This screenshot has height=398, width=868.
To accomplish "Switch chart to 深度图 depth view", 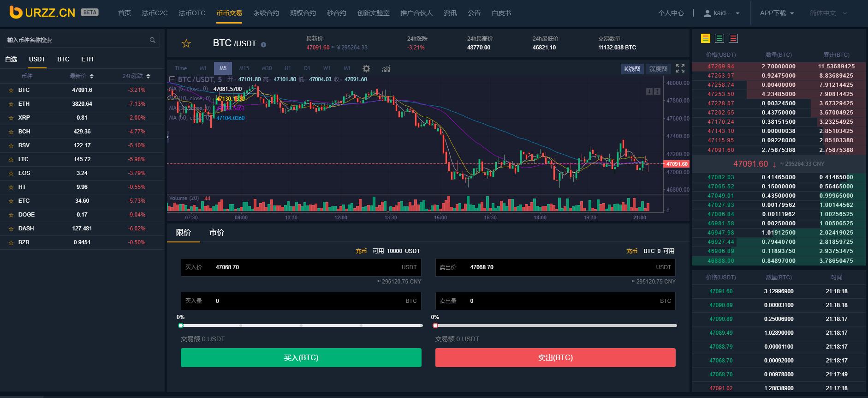I will coord(658,69).
